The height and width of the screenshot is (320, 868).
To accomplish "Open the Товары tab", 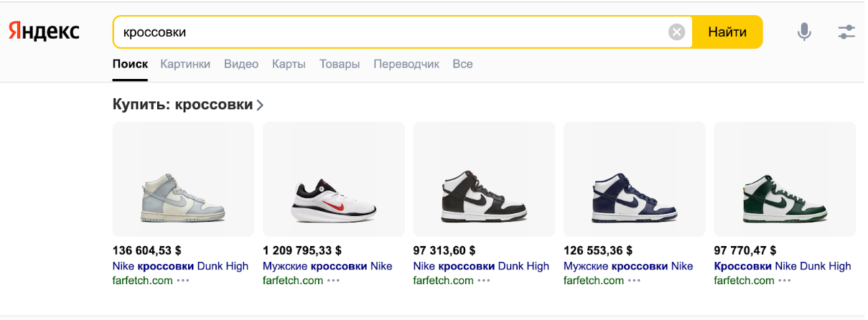I will (x=340, y=64).
